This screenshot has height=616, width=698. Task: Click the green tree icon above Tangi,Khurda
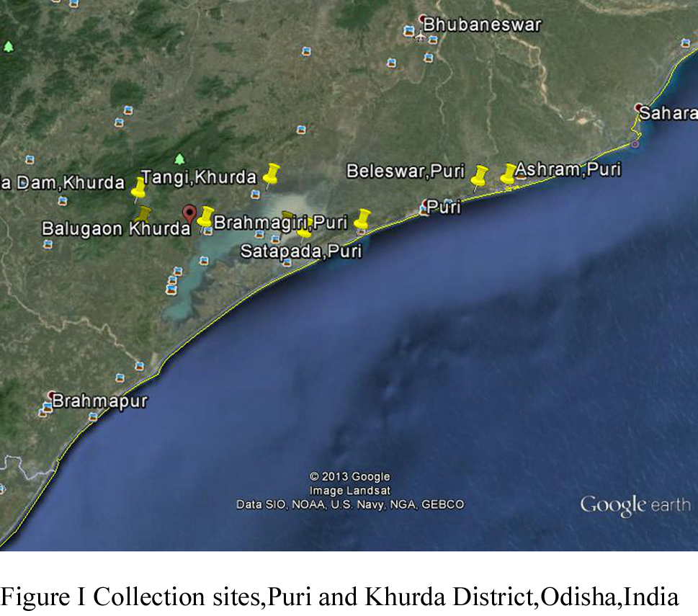[x=179, y=159]
